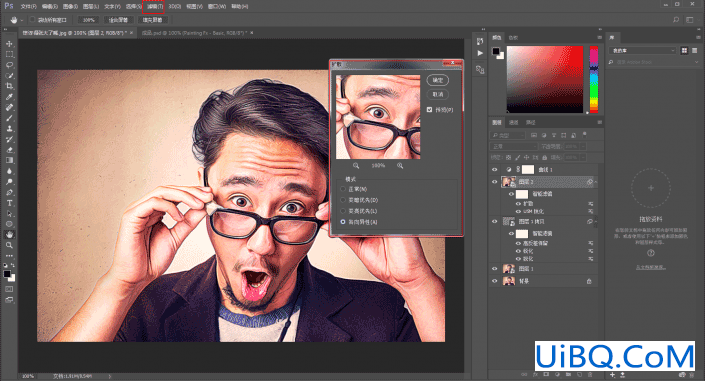
Task: Toggle the scroll all windows checkbox
Action: pos(32,20)
